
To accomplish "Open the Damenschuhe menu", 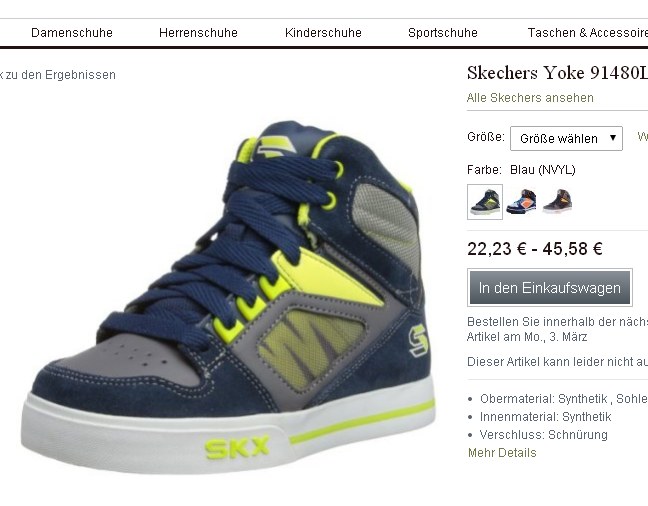I will pyautogui.click(x=72, y=33).
